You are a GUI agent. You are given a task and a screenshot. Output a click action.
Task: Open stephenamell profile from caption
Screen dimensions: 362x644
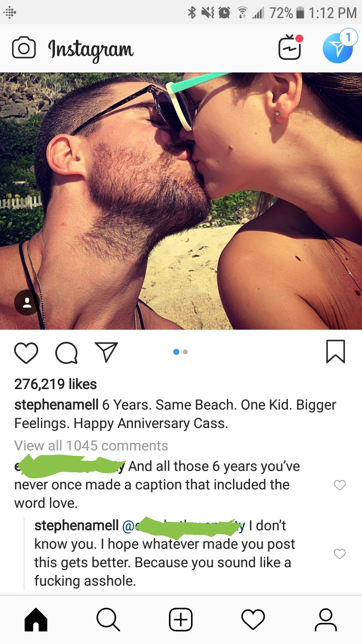click(x=56, y=405)
